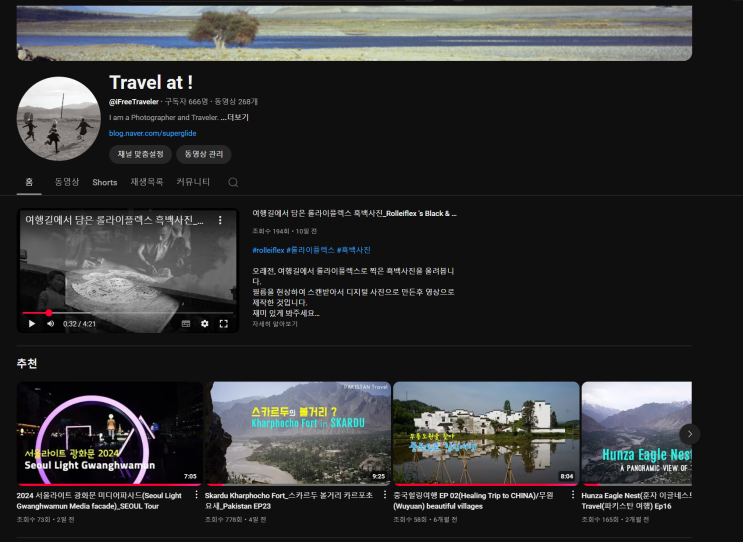This screenshot has height=542, width=743.
Task: Open title Skardu Kharphocho Fort_스카르두 볼거리
Action: coord(289,501)
